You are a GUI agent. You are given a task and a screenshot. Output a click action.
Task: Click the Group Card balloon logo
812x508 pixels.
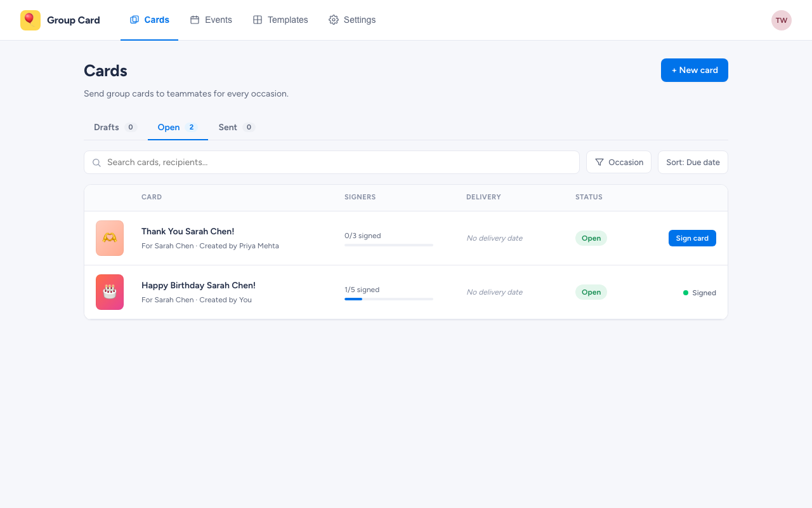pyautogui.click(x=30, y=20)
